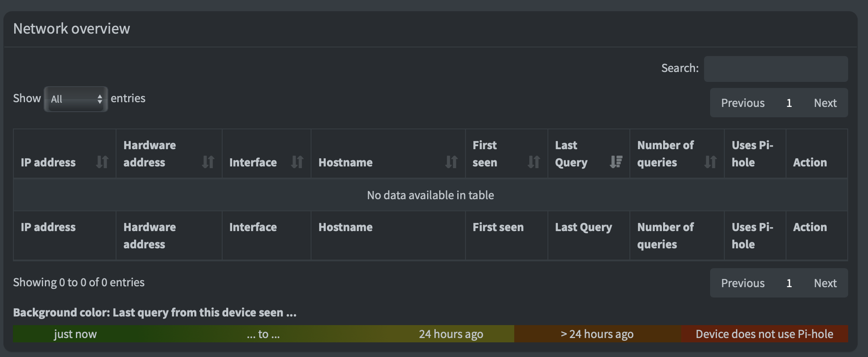Toggle the Last Query descending sort icon

[x=616, y=162]
